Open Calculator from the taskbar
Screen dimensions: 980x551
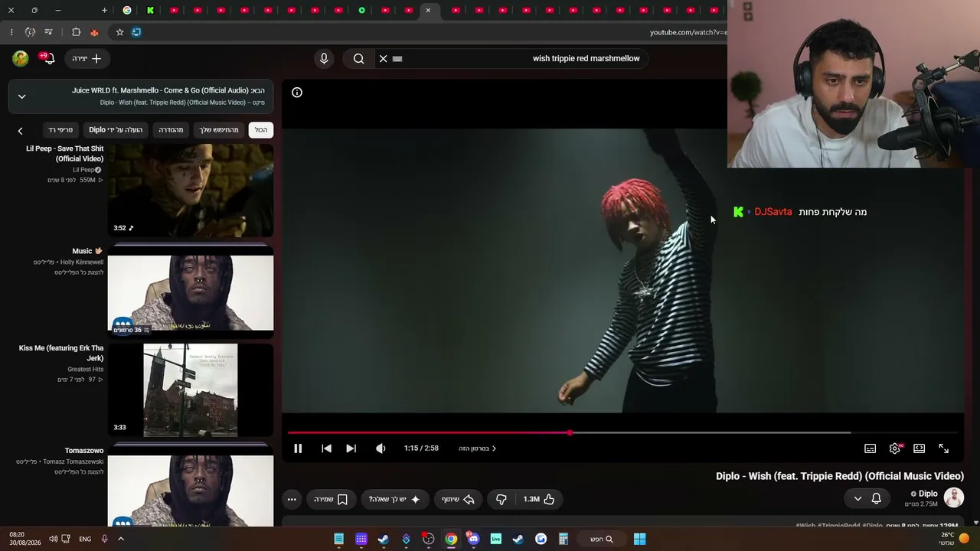[x=563, y=539]
